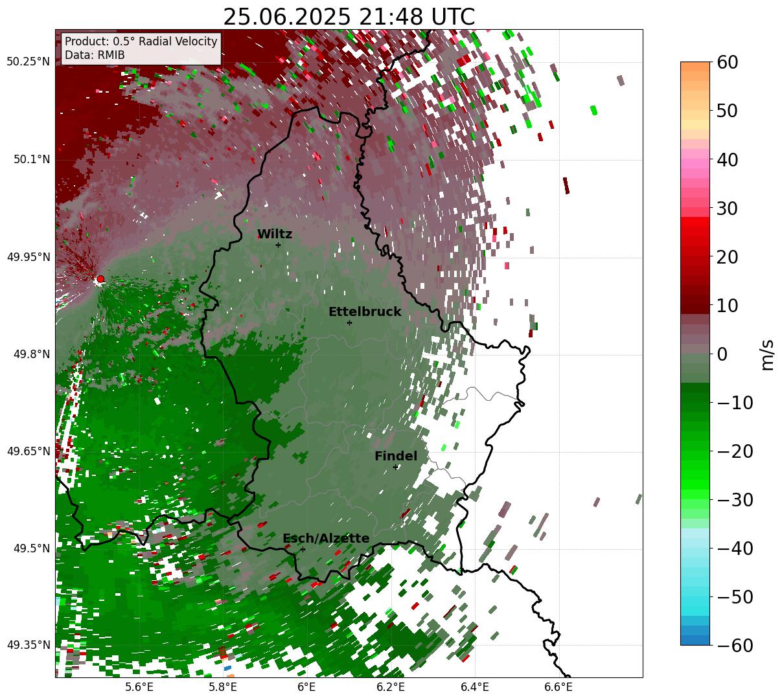Click the Findel location cross marker

(x=395, y=467)
